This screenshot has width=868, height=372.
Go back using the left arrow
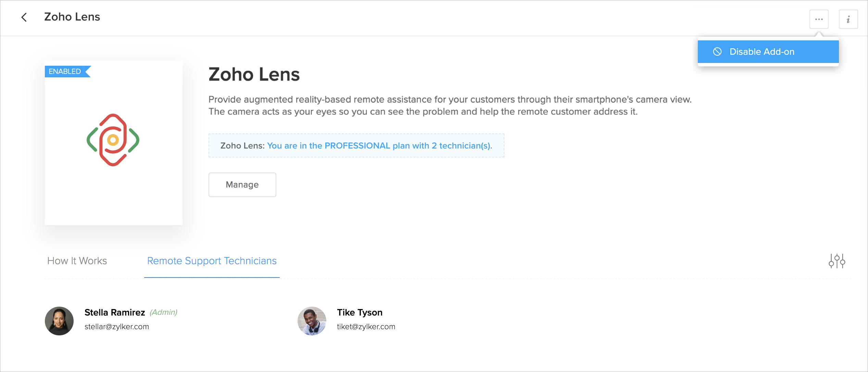click(24, 17)
